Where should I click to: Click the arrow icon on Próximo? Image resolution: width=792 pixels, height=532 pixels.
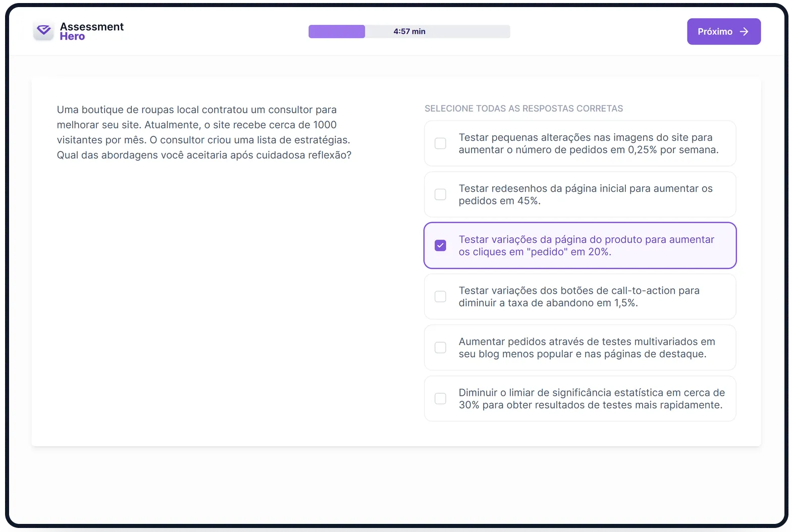tap(744, 32)
